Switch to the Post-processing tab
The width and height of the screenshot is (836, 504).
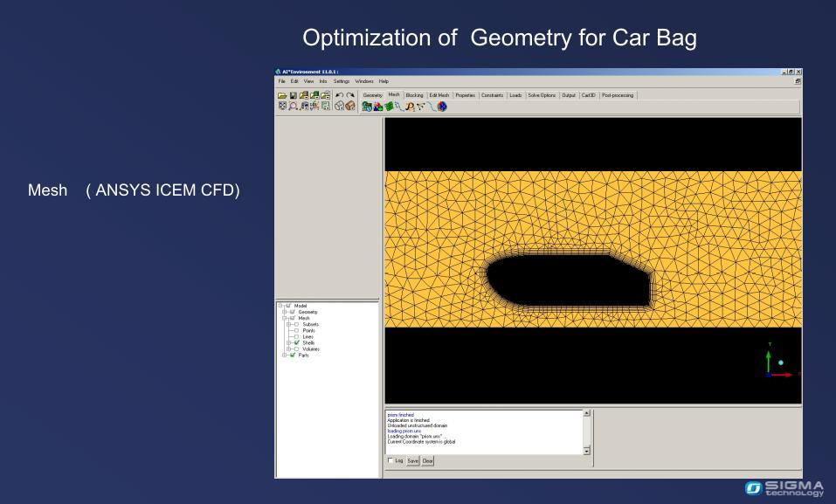(x=618, y=95)
